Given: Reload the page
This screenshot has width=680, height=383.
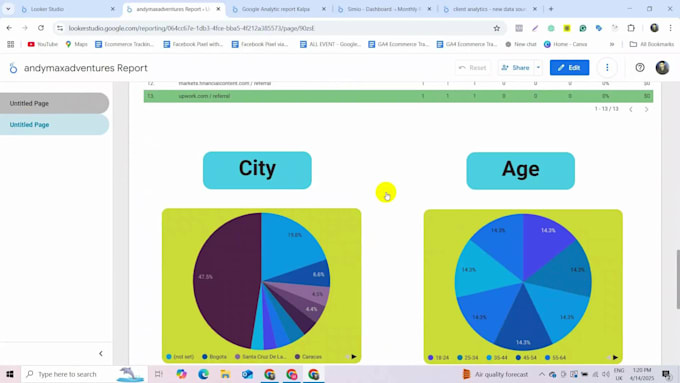Looking at the screenshot, I should [41, 28].
